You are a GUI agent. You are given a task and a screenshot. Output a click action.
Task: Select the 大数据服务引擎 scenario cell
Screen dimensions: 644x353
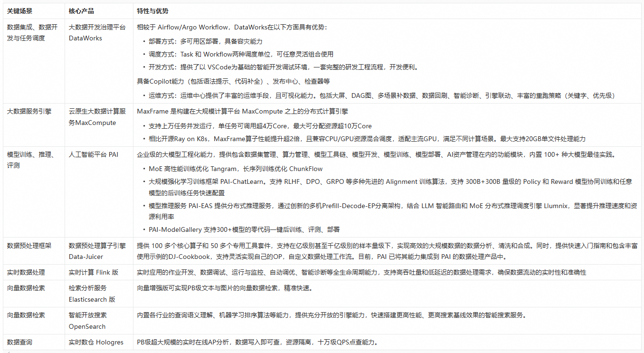[x=34, y=125]
